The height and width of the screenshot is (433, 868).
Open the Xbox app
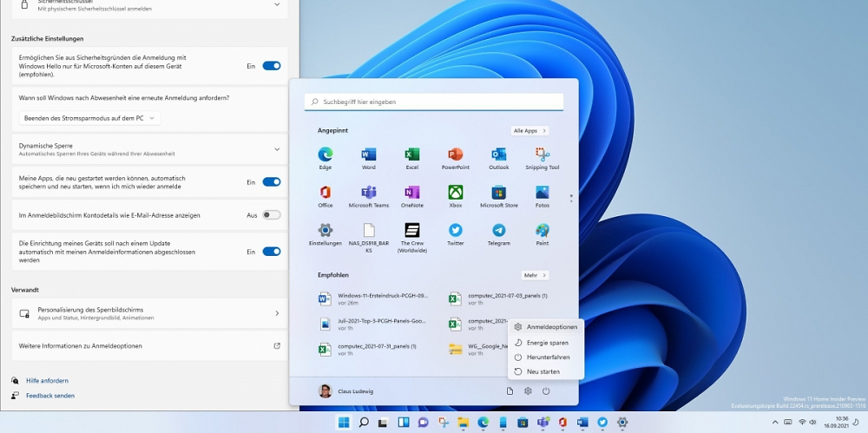coord(455,197)
